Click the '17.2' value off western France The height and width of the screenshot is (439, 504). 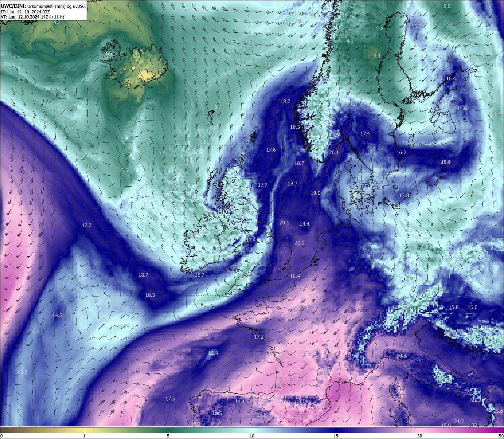click(259, 337)
